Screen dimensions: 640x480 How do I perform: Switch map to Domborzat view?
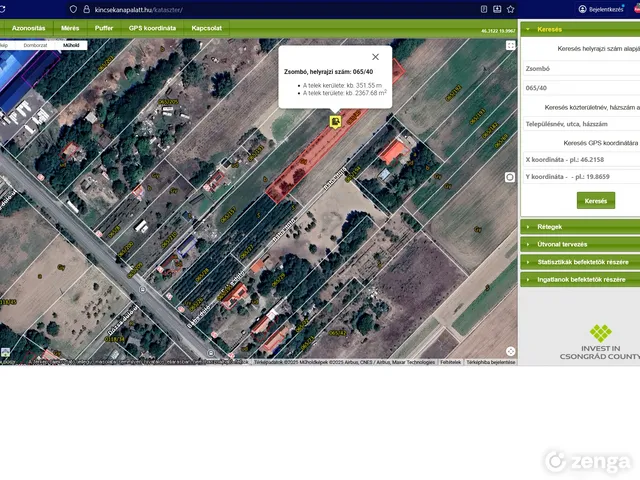[x=35, y=45]
